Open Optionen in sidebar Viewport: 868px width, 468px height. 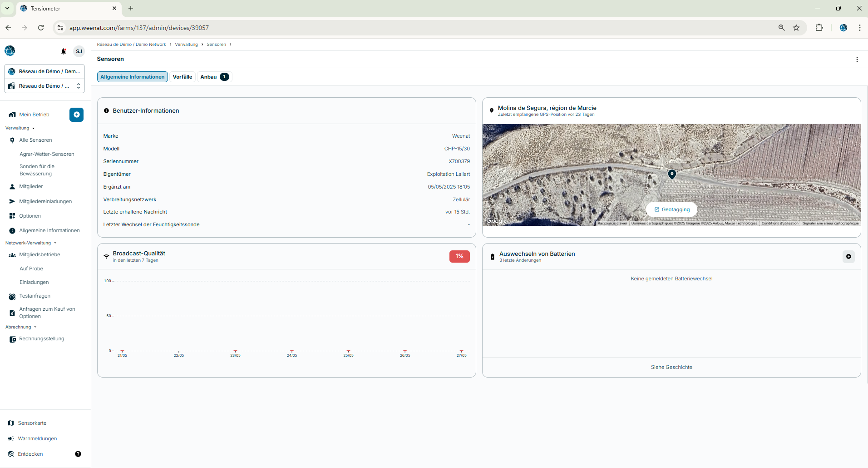30,216
